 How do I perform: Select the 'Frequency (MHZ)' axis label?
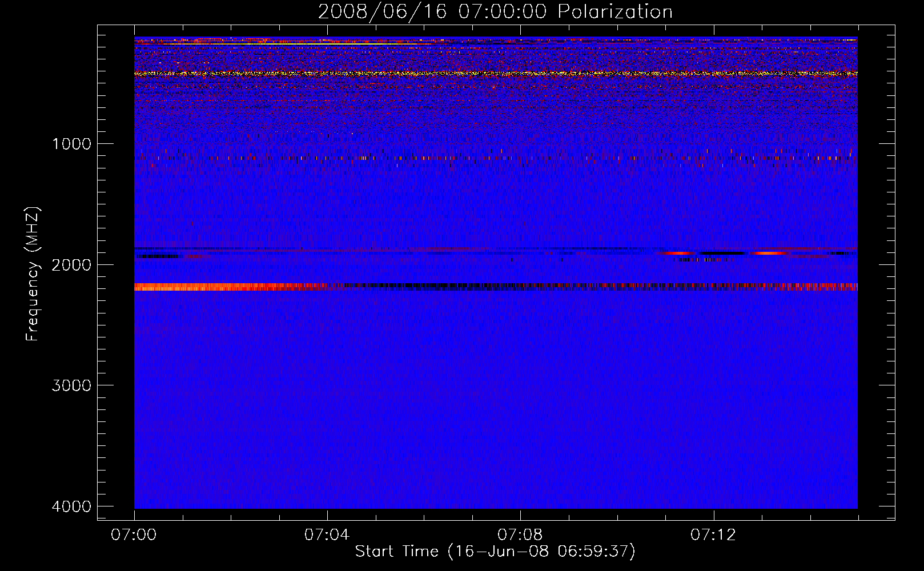pyautogui.click(x=33, y=274)
